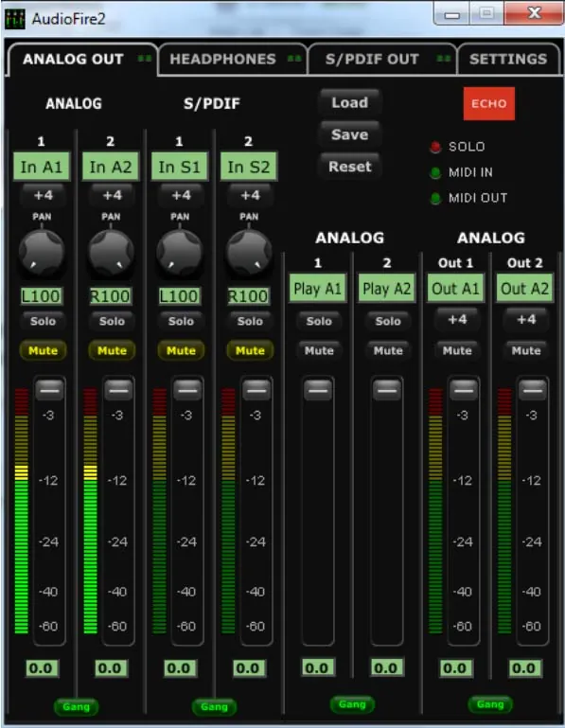Solo the In S1 channel

pos(181,321)
